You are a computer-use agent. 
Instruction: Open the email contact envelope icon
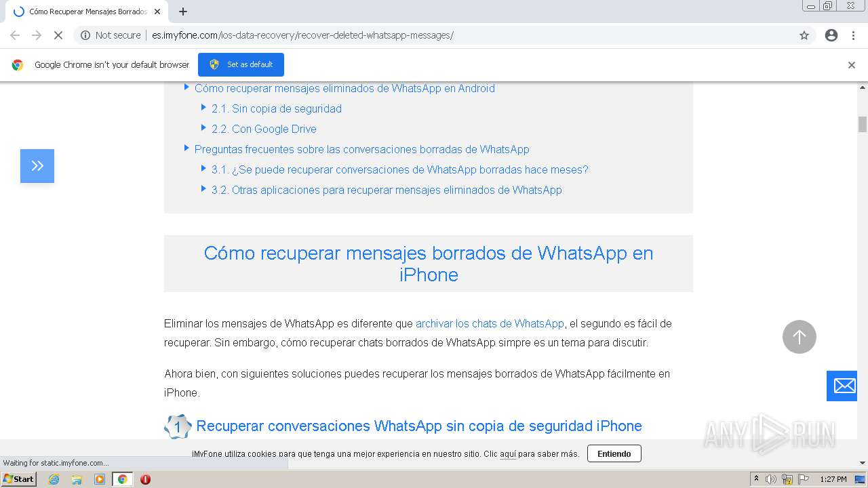tap(842, 386)
